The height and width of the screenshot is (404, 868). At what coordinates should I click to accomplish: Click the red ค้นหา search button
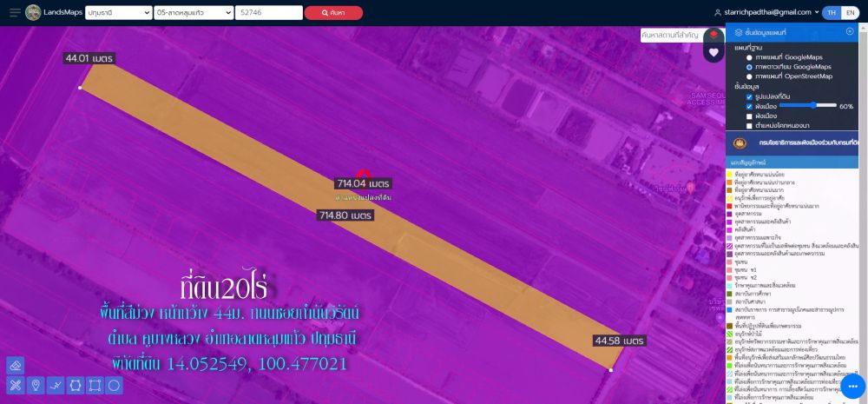click(333, 13)
